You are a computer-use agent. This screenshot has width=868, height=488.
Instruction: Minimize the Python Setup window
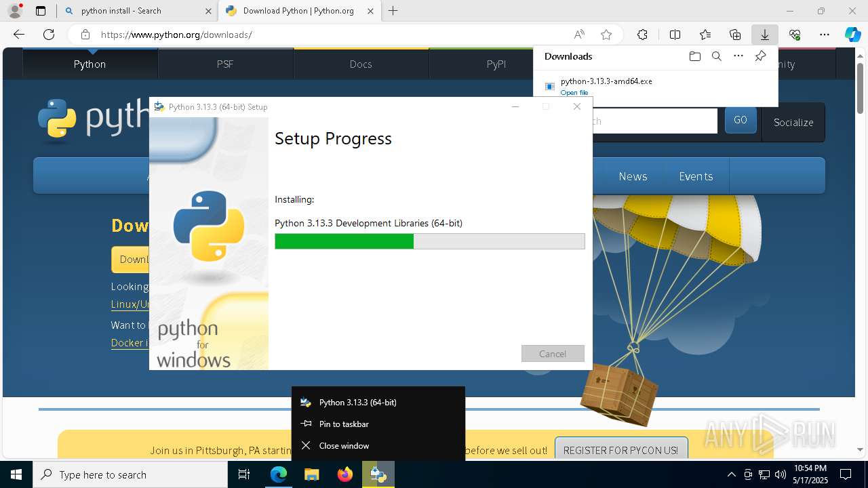pyautogui.click(x=515, y=106)
